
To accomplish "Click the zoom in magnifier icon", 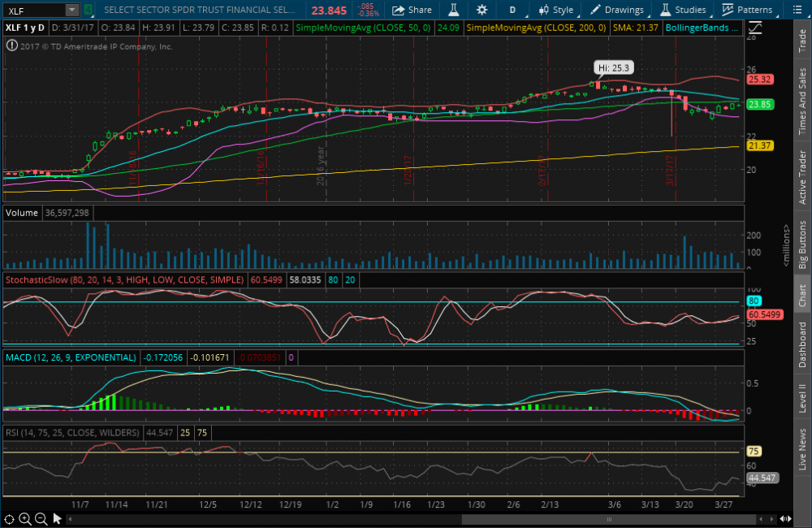I will pos(25,519).
